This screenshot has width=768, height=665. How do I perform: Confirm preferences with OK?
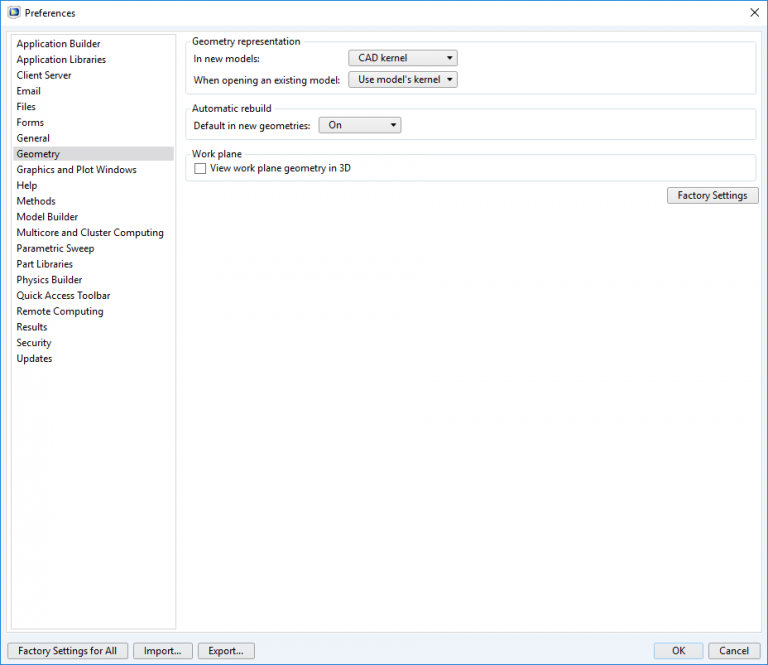point(678,651)
